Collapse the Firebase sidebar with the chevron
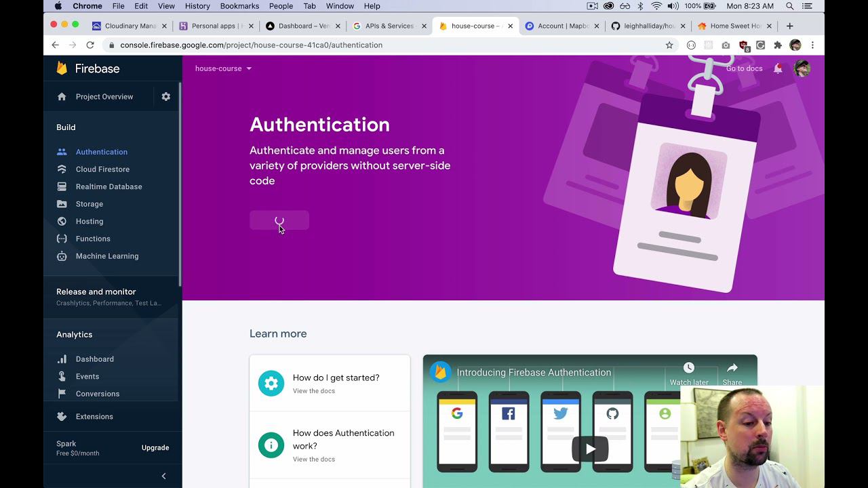 tap(163, 476)
